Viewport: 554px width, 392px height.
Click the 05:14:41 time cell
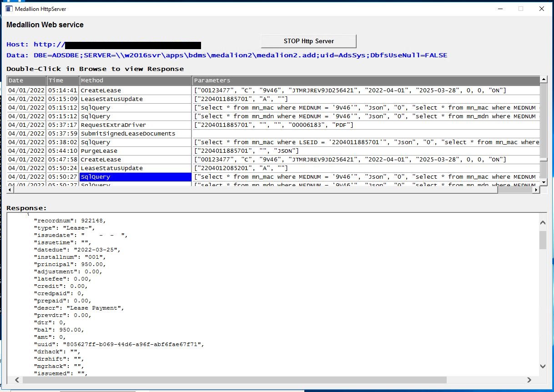click(x=63, y=90)
